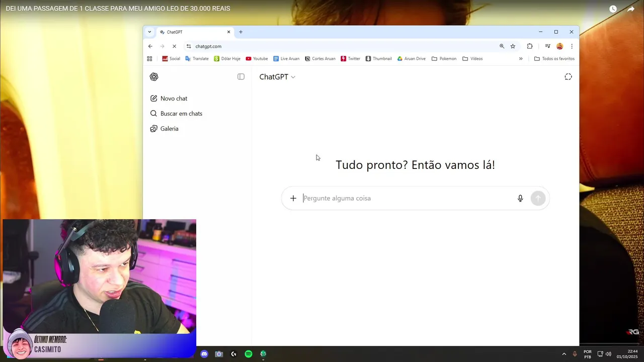Expand the Pokemon bookmarks folder
644x362 pixels.
pyautogui.click(x=444, y=59)
